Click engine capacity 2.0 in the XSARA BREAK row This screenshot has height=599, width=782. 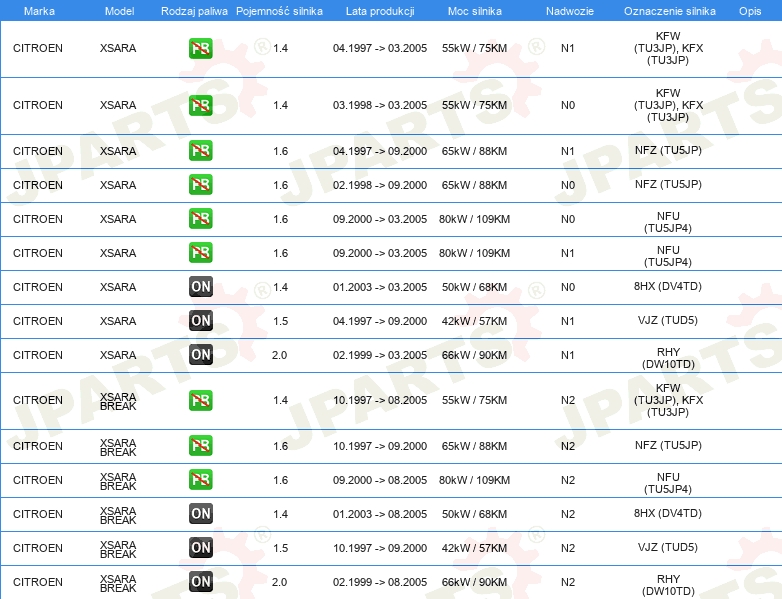[279, 582]
